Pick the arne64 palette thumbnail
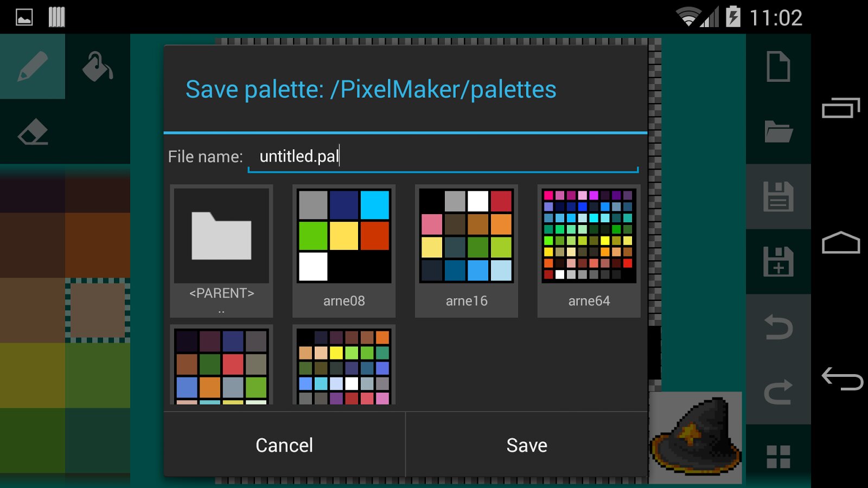 589,251
